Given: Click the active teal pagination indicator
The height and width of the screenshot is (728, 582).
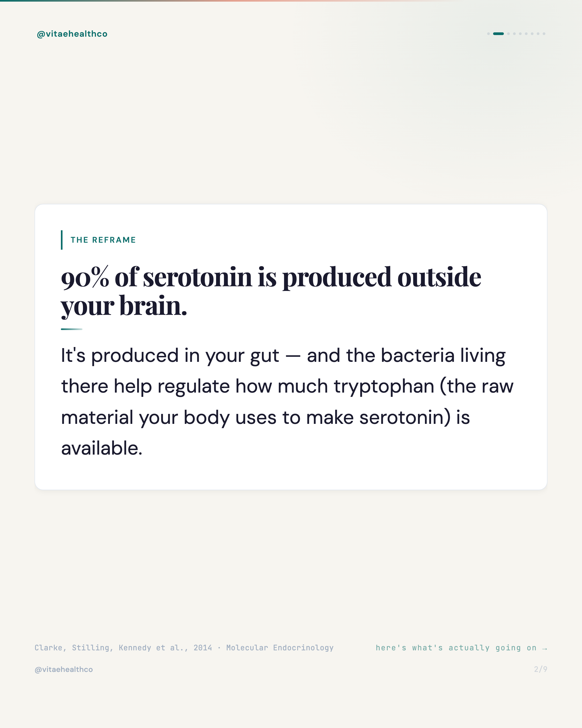Looking at the screenshot, I should [499, 34].
